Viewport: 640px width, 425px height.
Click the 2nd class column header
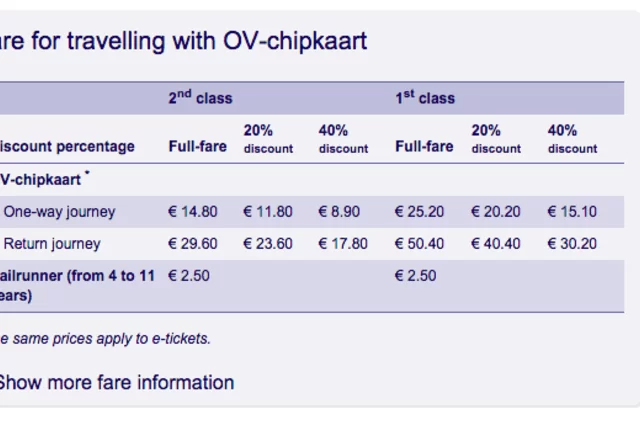click(200, 98)
